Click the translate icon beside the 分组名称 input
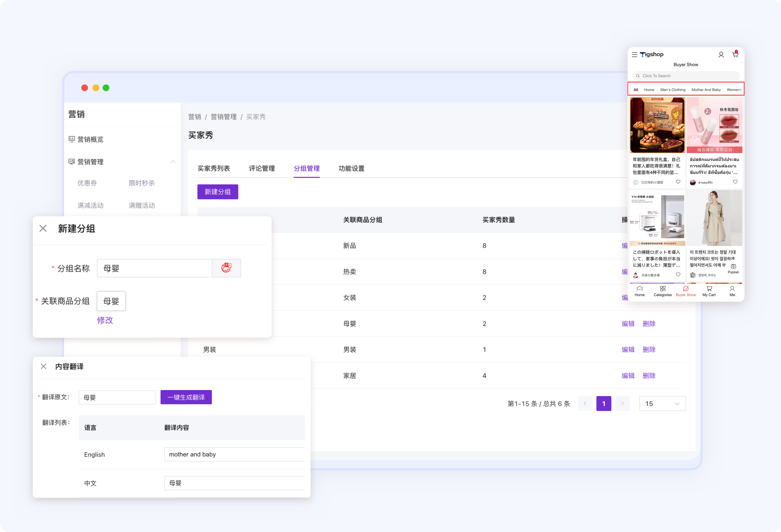 click(227, 268)
